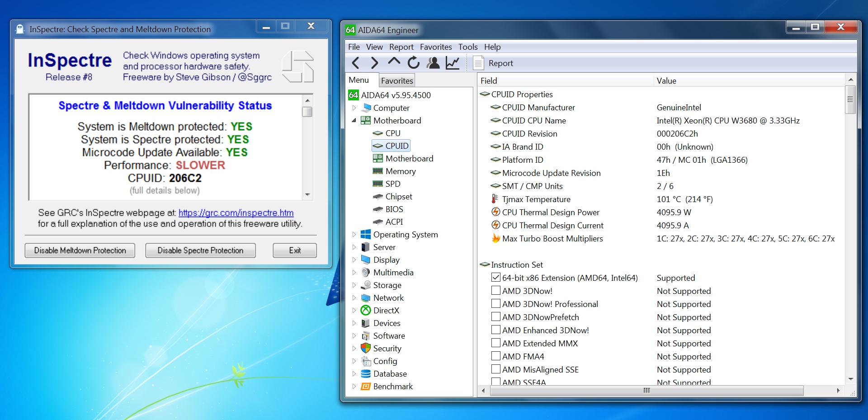Go back with AIDA64 back arrow

tap(356, 63)
